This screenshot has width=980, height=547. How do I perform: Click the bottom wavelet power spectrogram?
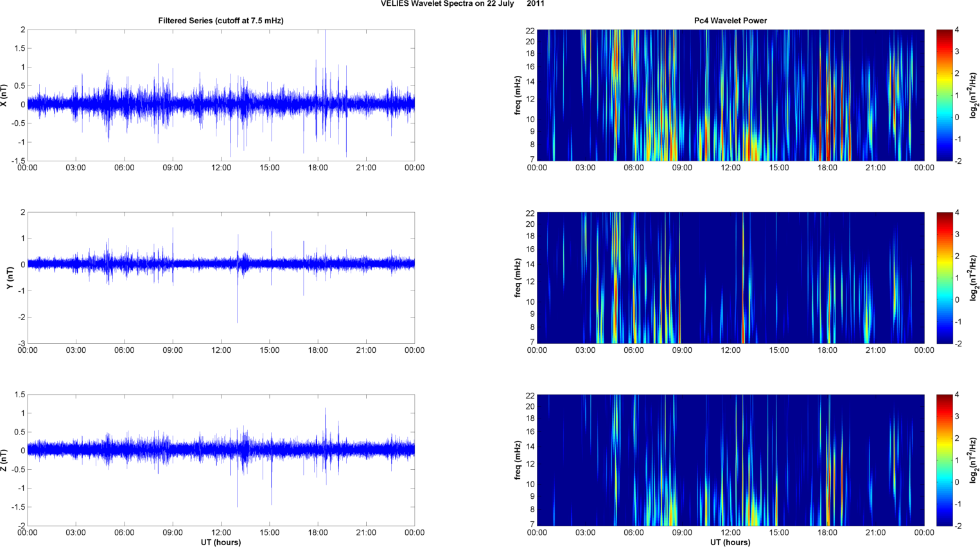click(x=730, y=460)
